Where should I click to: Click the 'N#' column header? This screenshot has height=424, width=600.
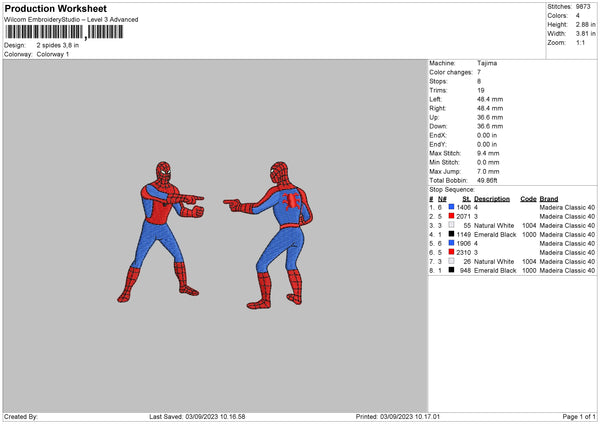point(442,199)
